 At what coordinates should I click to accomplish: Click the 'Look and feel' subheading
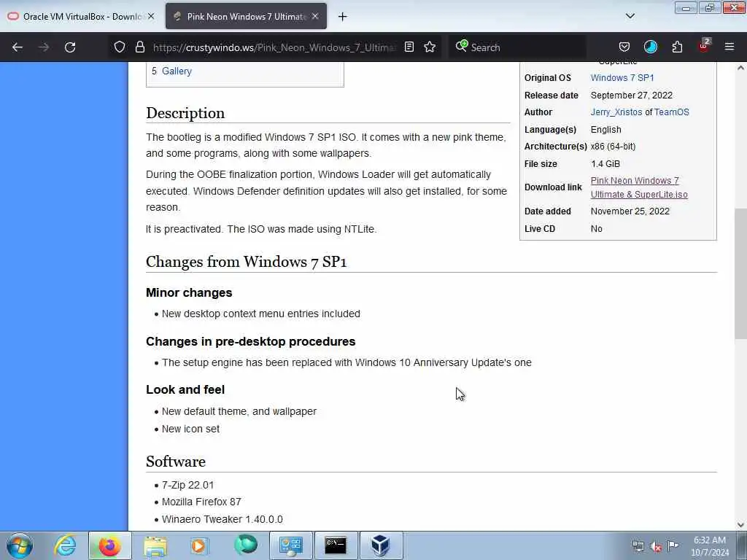[185, 389]
